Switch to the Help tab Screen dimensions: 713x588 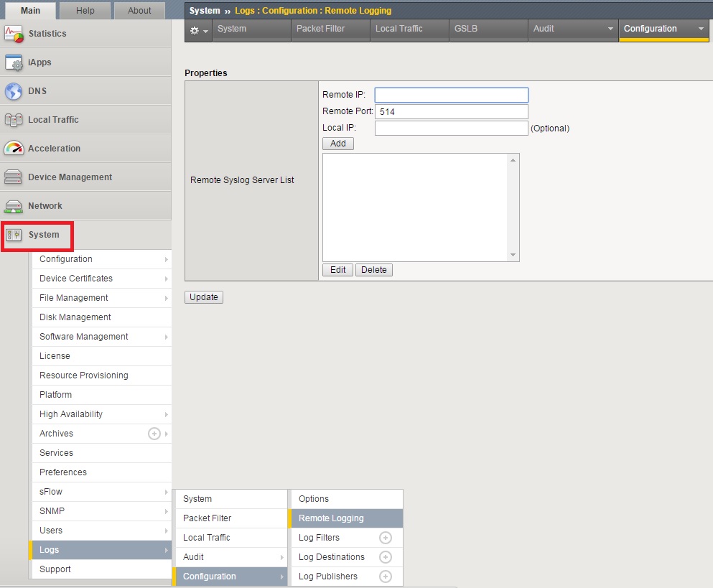point(85,11)
